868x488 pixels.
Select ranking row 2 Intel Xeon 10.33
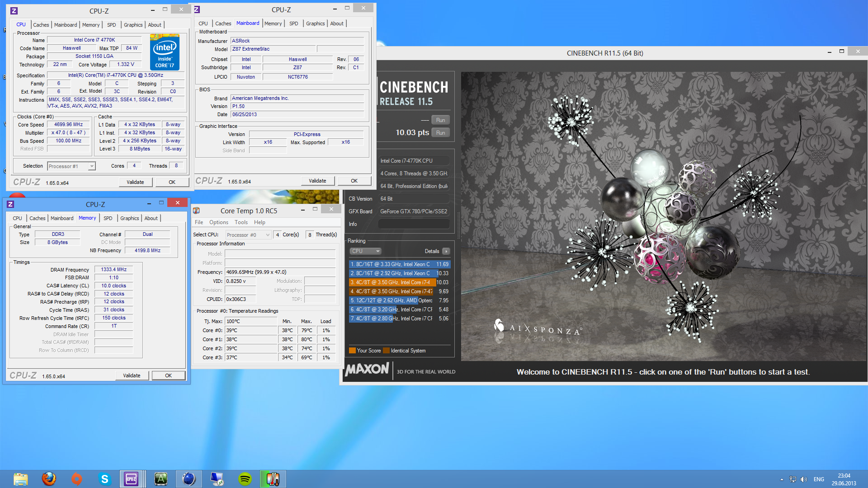[x=399, y=273]
